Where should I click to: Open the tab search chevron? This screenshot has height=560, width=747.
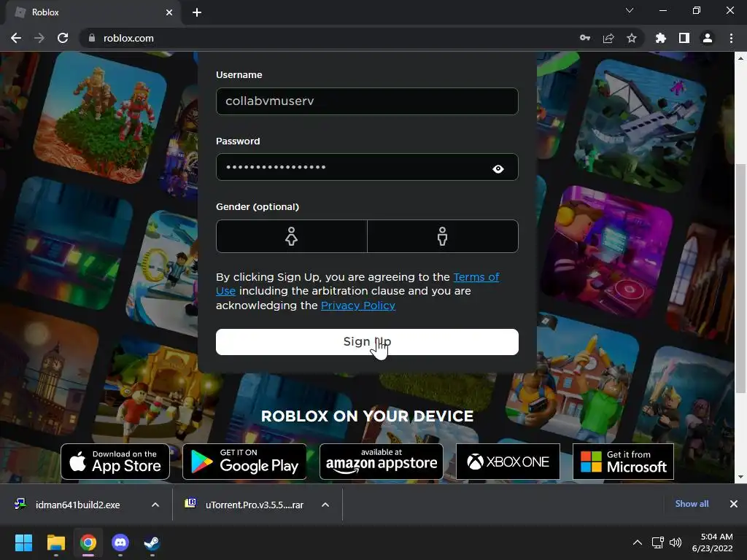[x=630, y=10]
